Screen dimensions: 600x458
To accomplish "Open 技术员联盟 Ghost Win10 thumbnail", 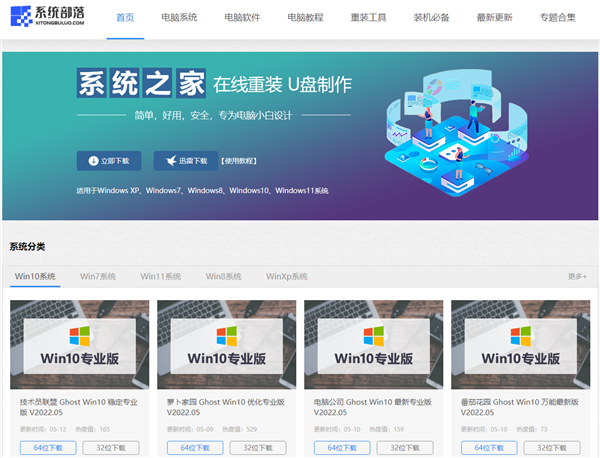I will pyautogui.click(x=80, y=344).
